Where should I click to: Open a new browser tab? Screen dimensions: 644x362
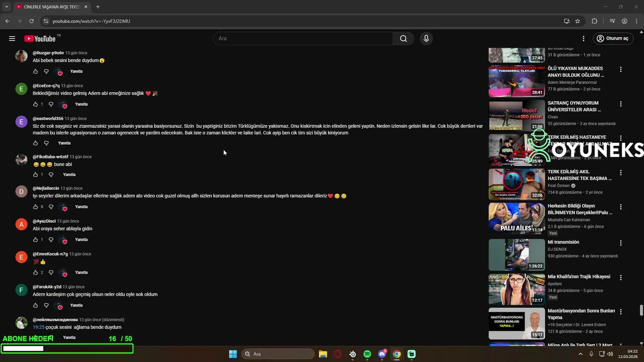[98, 7]
